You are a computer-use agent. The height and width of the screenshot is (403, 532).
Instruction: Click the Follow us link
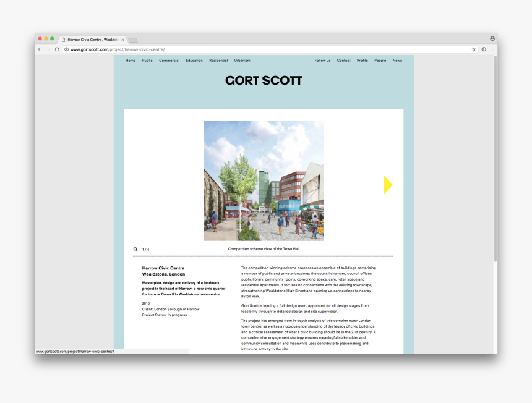(x=322, y=61)
